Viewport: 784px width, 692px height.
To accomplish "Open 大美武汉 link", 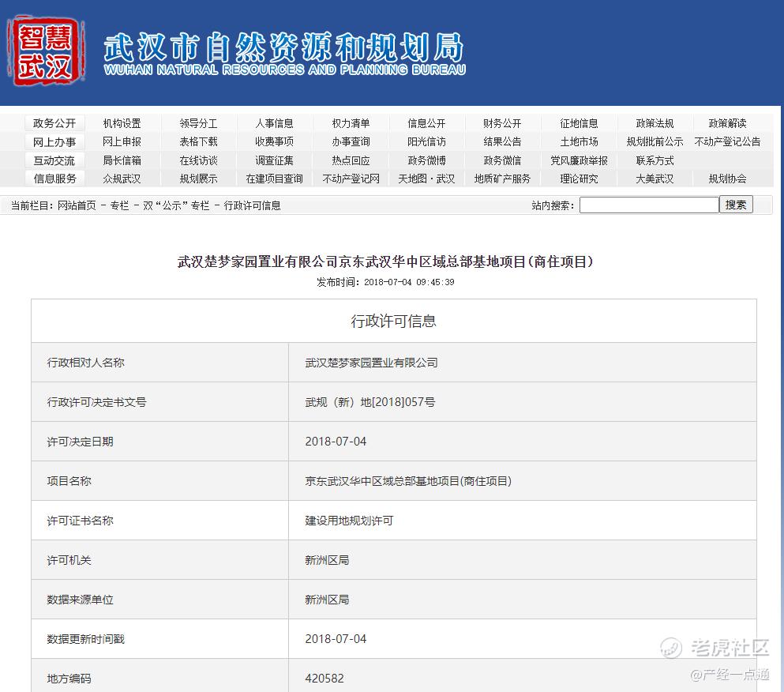I will (655, 179).
